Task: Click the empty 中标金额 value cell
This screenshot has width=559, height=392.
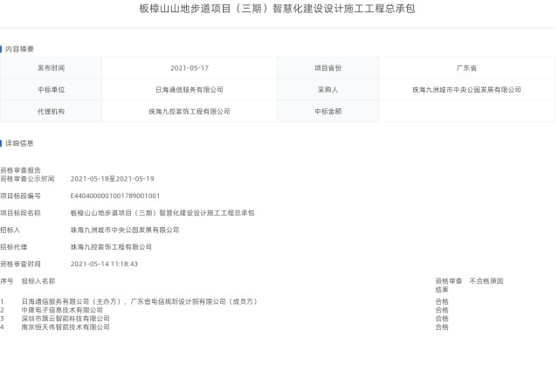Action: click(x=466, y=112)
